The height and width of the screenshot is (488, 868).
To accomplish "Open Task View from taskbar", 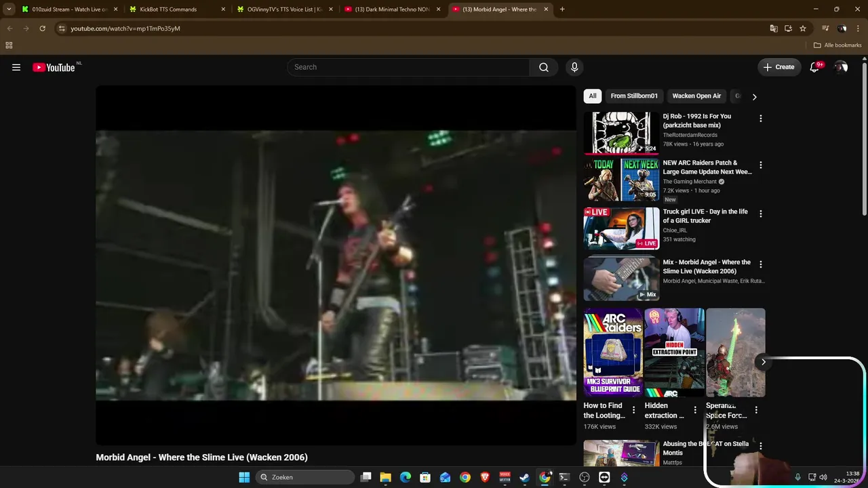I will click(366, 477).
